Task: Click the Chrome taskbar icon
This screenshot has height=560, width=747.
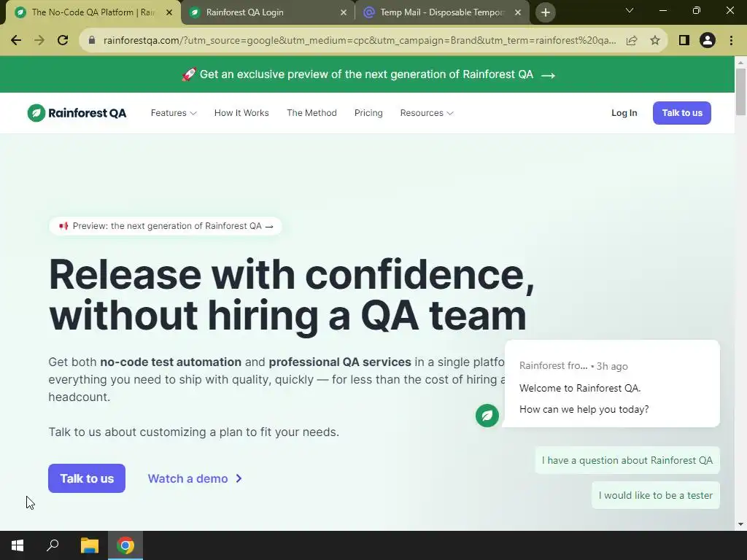Action: [x=125, y=545]
